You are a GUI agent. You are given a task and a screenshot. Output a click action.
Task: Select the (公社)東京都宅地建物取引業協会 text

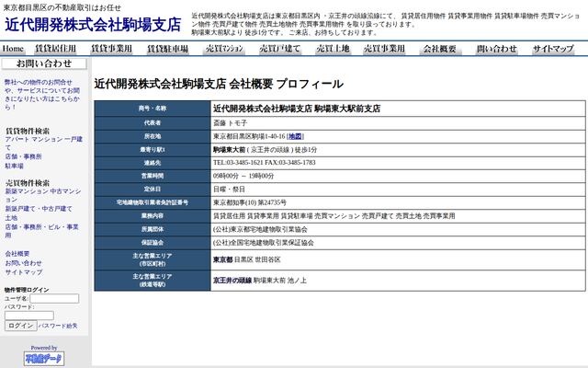[260, 229]
